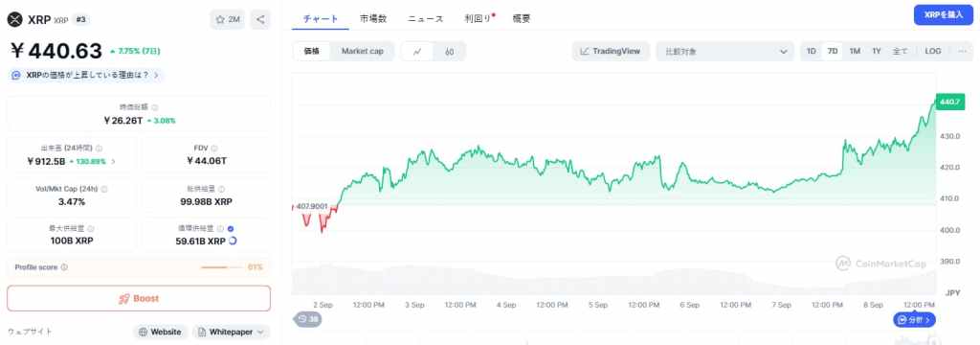Click the Boost button
The width and height of the screenshot is (980, 345).
pos(139,299)
